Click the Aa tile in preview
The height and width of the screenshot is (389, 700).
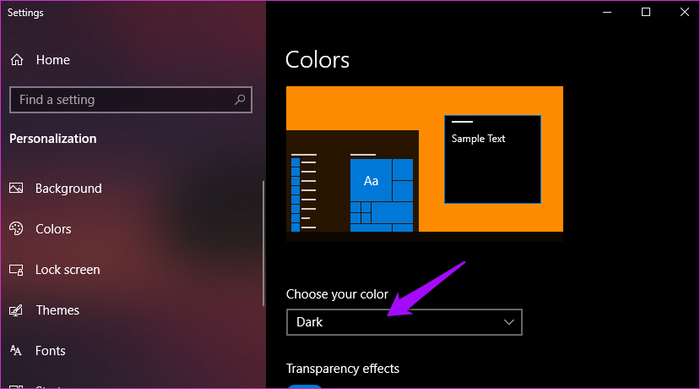point(371,180)
